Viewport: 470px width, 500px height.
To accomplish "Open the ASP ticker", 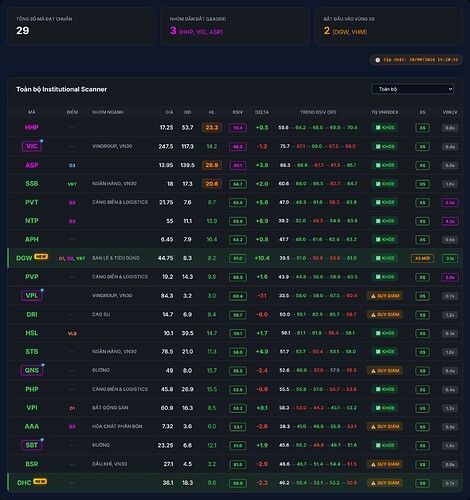I will click(x=32, y=165).
